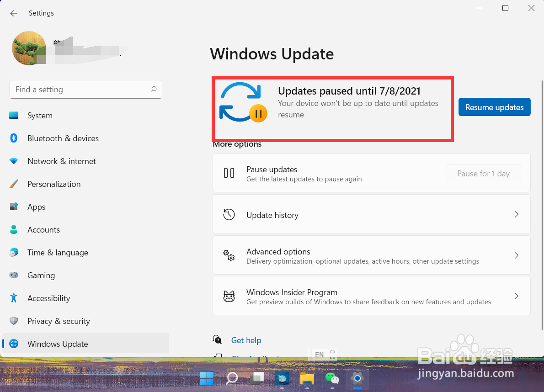The height and width of the screenshot is (392, 544).
Task: Click the Get help link
Action: tap(246, 340)
